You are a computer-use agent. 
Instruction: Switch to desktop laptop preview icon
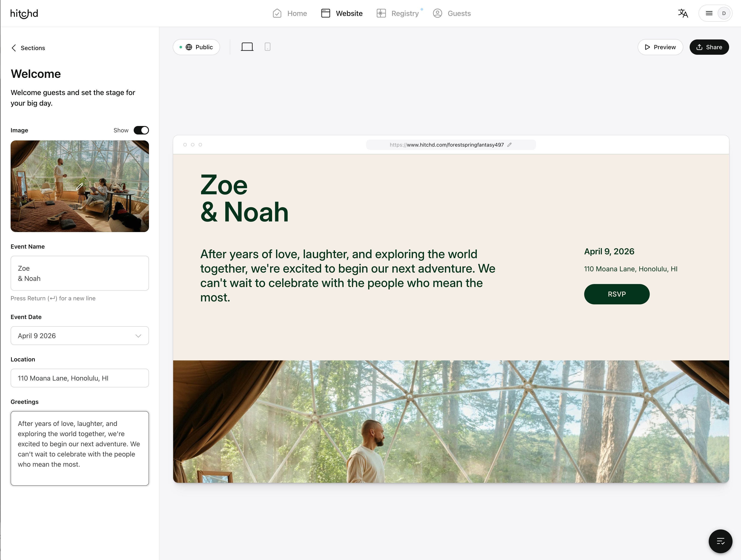247,47
